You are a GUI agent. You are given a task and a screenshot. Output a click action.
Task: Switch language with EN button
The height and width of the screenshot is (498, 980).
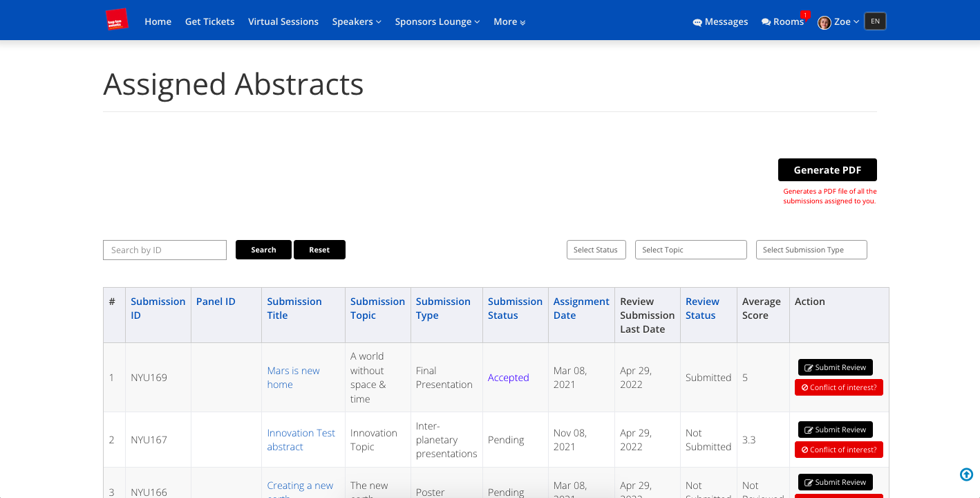point(875,21)
